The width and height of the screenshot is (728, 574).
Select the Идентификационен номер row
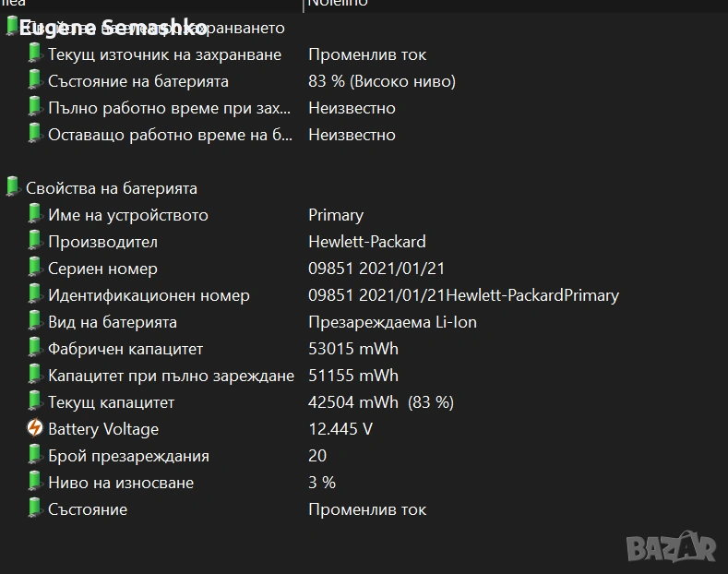click(149, 295)
